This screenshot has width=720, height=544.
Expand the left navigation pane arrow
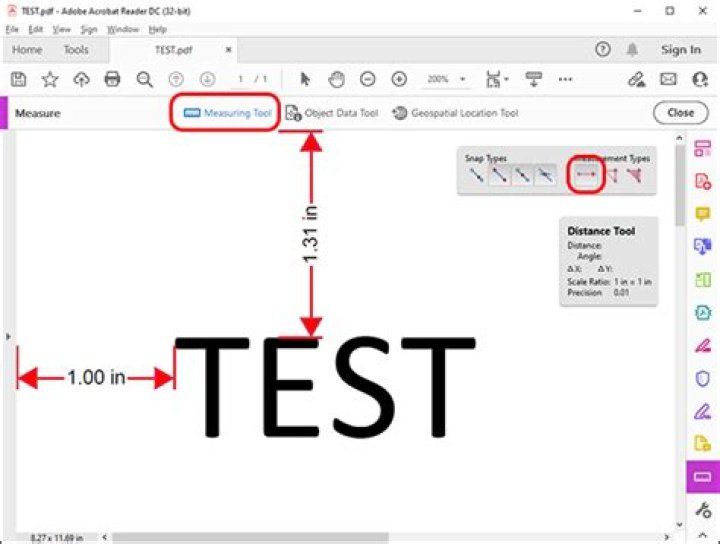8,337
